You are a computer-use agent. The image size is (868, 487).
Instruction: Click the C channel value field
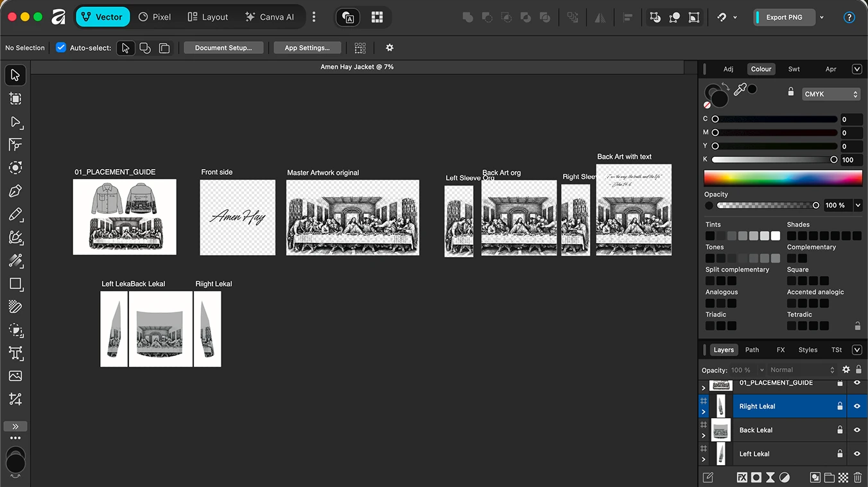[851, 119]
